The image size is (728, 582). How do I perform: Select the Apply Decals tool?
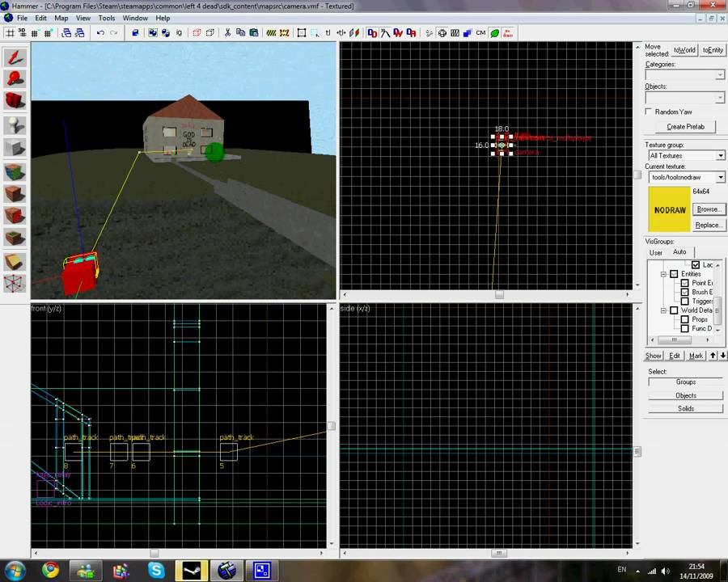tap(15, 215)
